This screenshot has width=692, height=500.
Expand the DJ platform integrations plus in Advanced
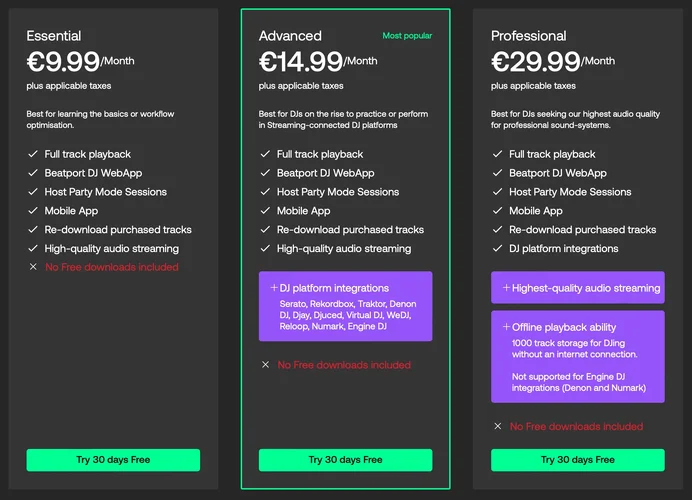pyautogui.click(x=273, y=288)
